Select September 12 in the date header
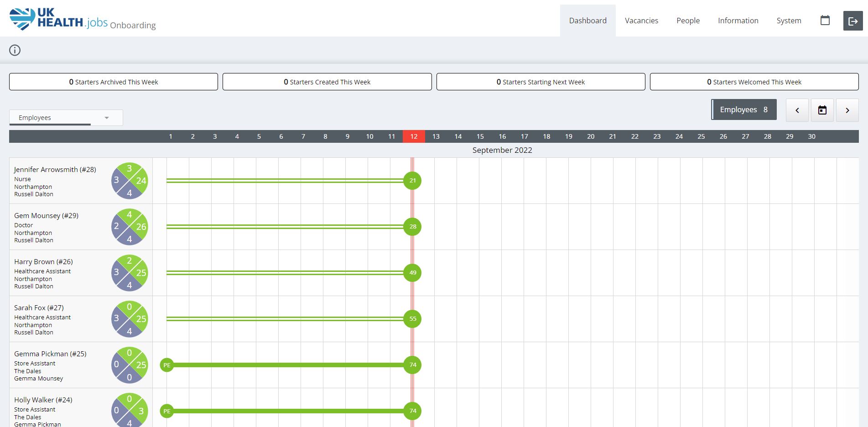 point(413,136)
